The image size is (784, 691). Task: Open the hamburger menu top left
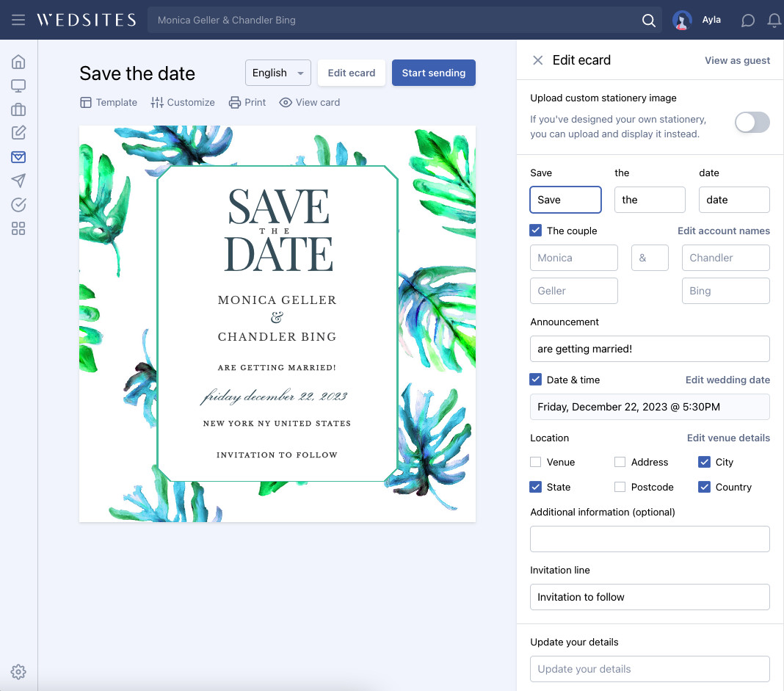tap(18, 19)
